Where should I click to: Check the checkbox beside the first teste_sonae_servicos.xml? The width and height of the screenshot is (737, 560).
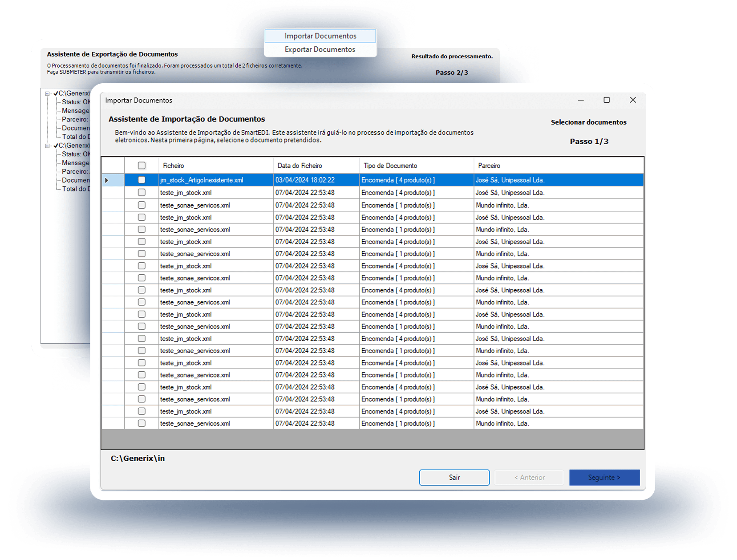[142, 205]
